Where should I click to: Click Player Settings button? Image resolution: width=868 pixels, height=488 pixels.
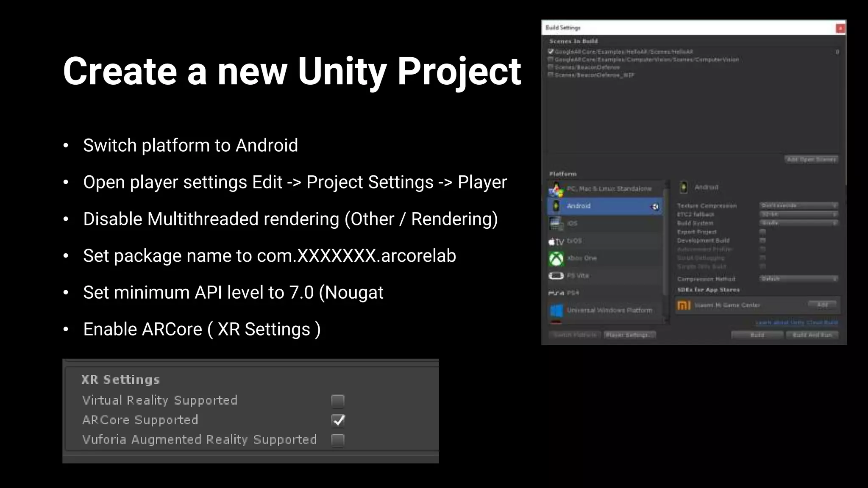click(630, 335)
